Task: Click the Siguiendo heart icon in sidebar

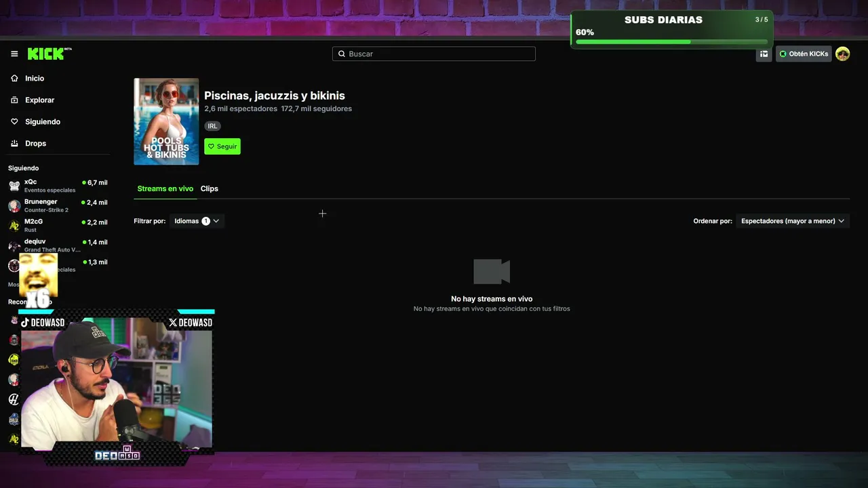Action: (x=14, y=122)
